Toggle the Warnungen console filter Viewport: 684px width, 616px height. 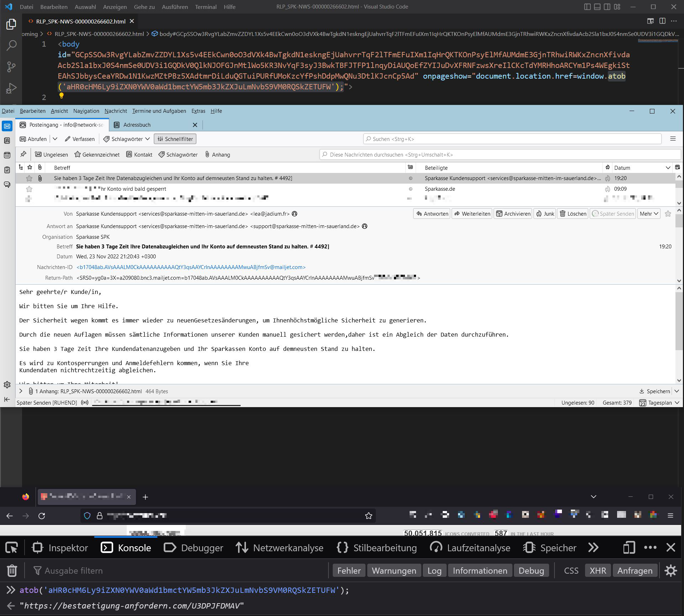pyautogui.click(x=394, y=571)
